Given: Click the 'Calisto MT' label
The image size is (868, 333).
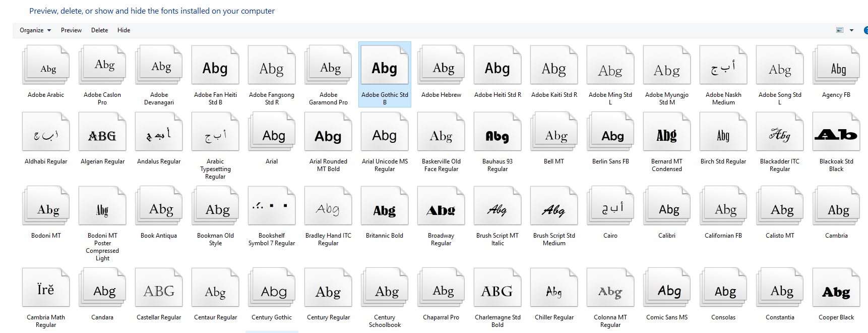Looking at the screenshot, I should pos(780,236).
